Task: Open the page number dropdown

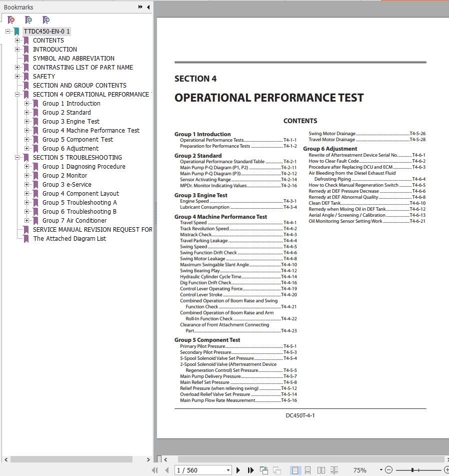Action: pyautogui.click(x=228, y=470)
